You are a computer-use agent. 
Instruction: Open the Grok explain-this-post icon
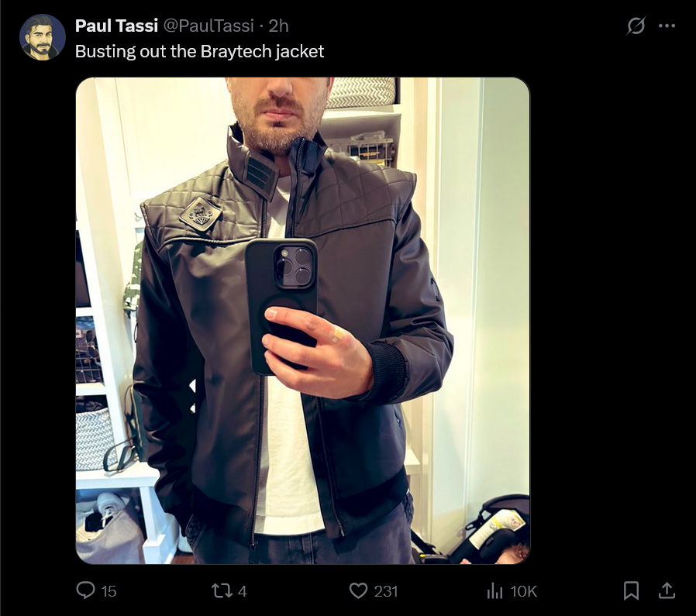click(636, 26)
